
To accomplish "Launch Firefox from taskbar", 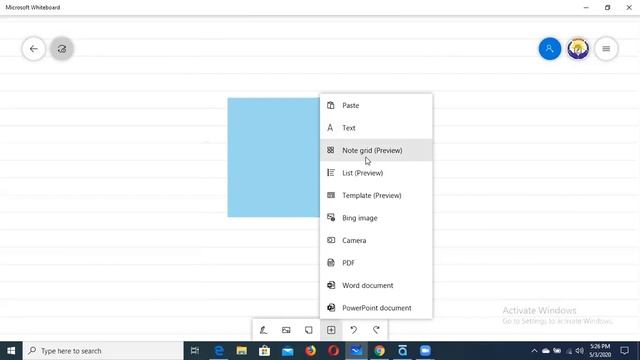I will click(311, 351).
